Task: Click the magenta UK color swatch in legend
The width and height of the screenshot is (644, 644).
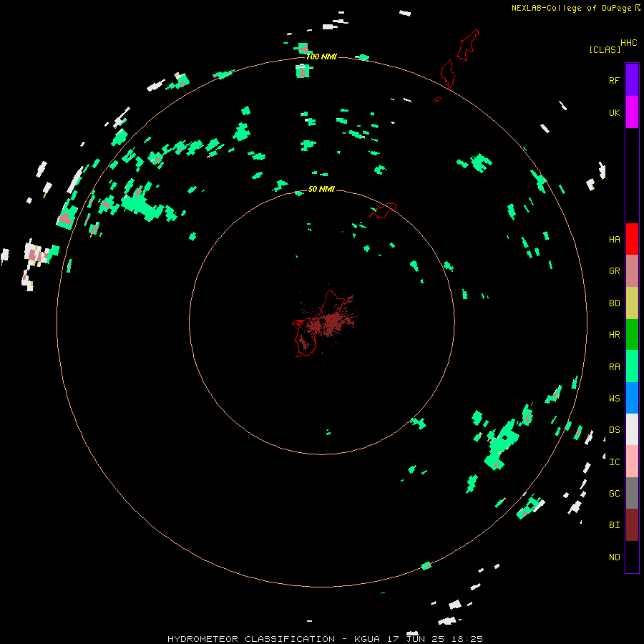Action: point(632,112)
